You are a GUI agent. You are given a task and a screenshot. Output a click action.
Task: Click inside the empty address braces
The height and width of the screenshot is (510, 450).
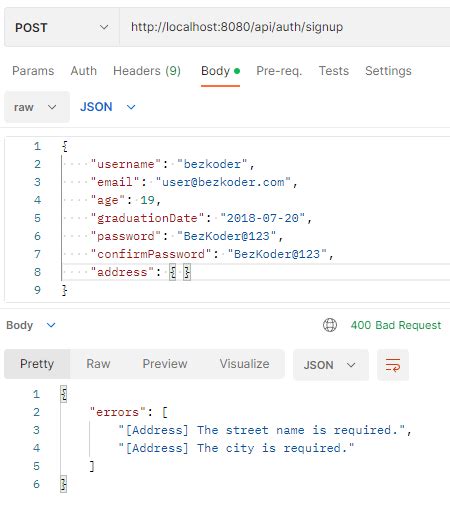pyautogui.click(x=180, y=272)
